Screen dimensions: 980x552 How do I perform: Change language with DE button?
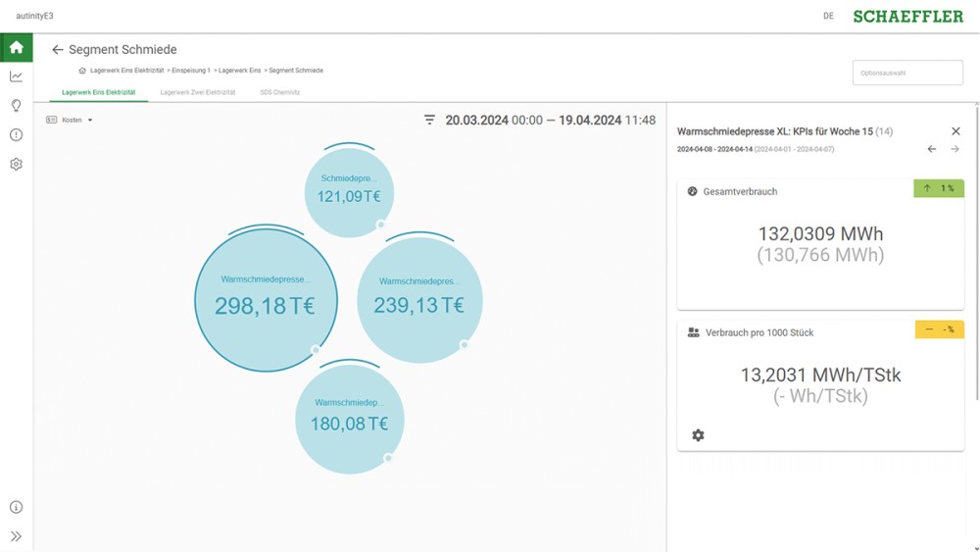pos(828,16)
